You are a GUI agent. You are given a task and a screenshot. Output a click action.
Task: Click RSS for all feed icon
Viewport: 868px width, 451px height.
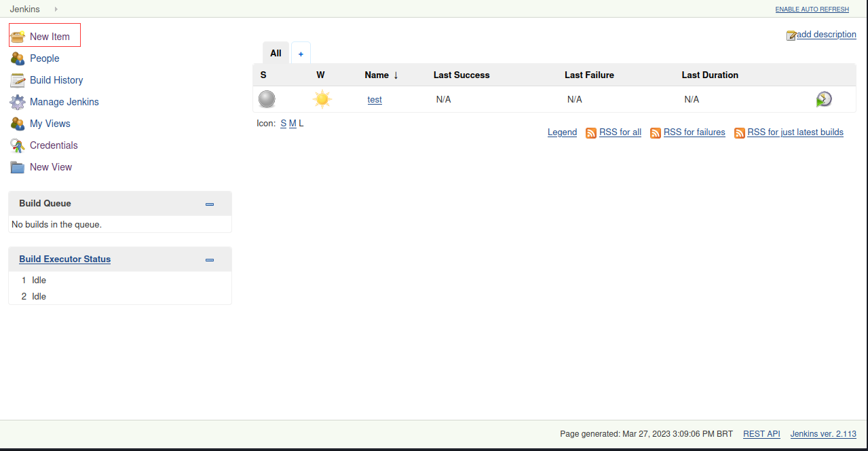tap(591, 133)
